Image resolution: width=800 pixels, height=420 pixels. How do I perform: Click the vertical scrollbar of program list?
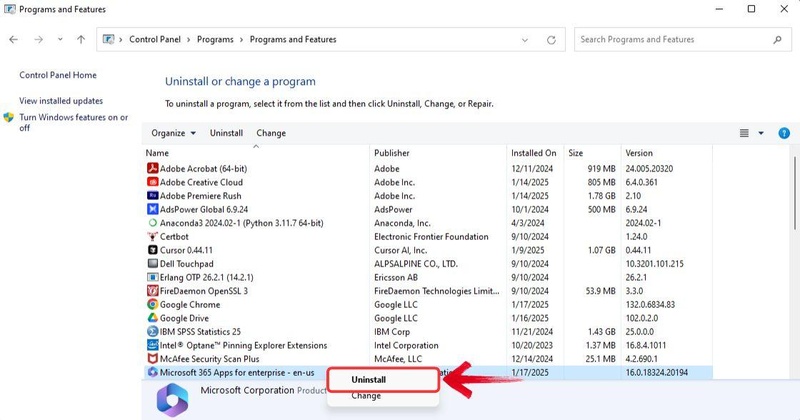coord(794,193)
